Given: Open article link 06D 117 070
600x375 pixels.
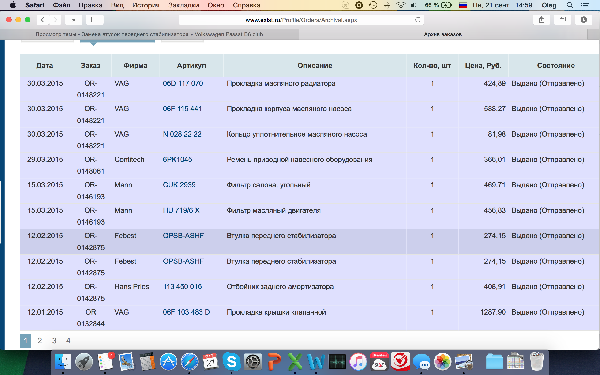Looking at the screenshot, I should [x=183, y=83].
